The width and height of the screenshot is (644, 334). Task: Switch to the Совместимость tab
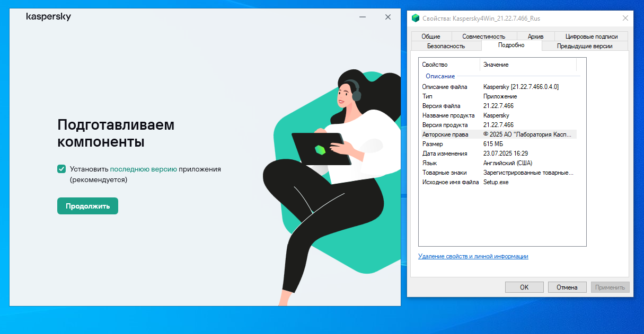pos(483,37)
